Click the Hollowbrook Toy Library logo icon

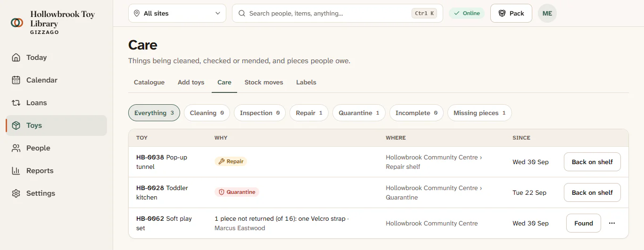(17, 22)
